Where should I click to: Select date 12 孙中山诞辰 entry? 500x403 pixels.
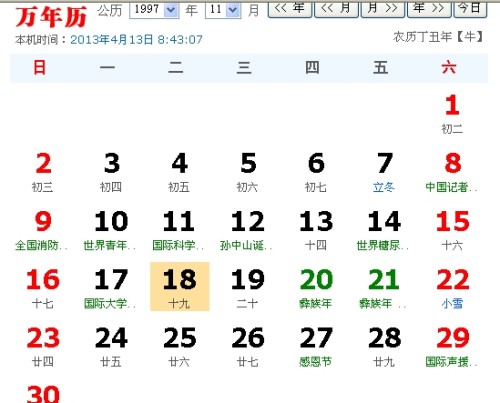pos(247,230)
